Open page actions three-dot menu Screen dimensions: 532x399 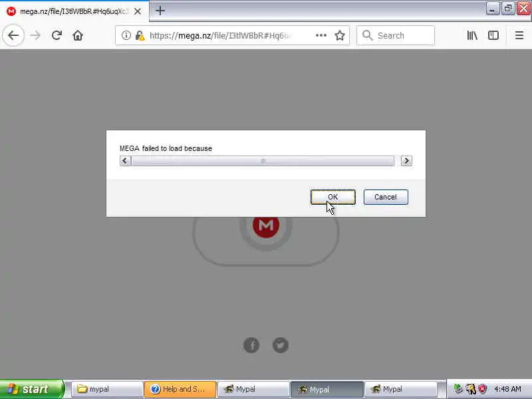[321, 35]
